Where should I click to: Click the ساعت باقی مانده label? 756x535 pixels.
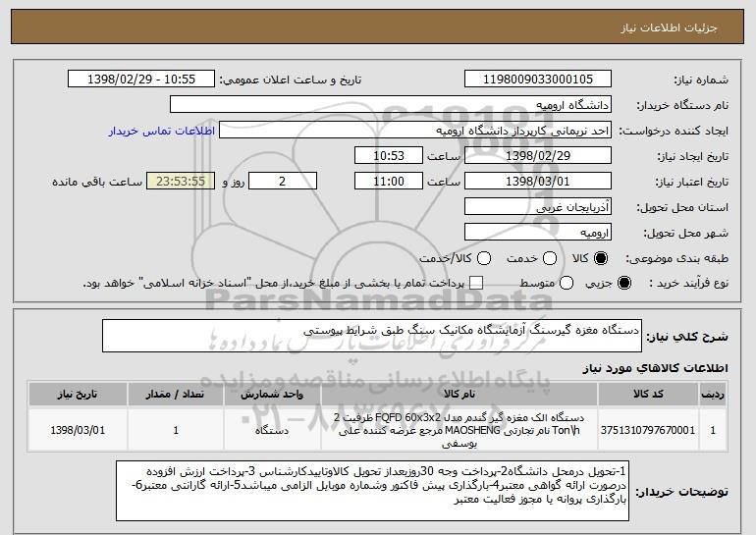pyautogui.click(x=97, y=182)
